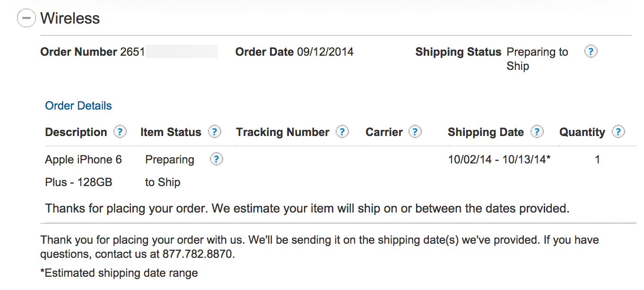The image size is (644, 290).
Task: Click the Estimated shipping date range footnote
Action: 119,273
